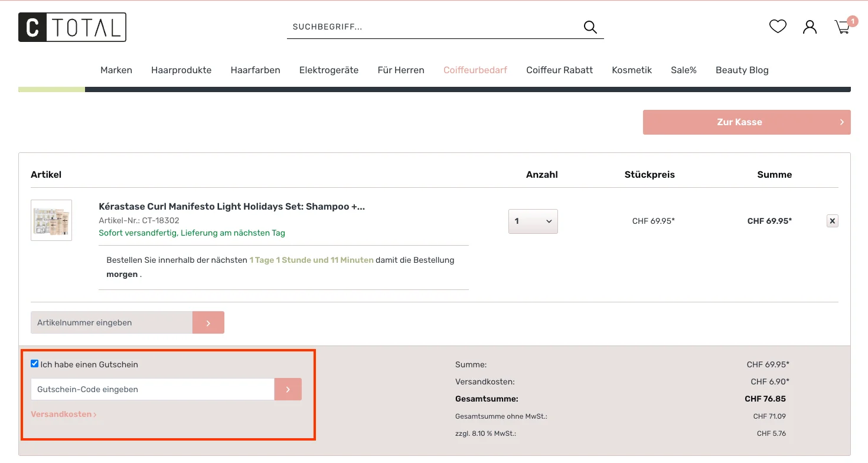Open the shopping cart icon with badge 1
The height and width of the screenshot is (463, 868).
coord(841,27)
